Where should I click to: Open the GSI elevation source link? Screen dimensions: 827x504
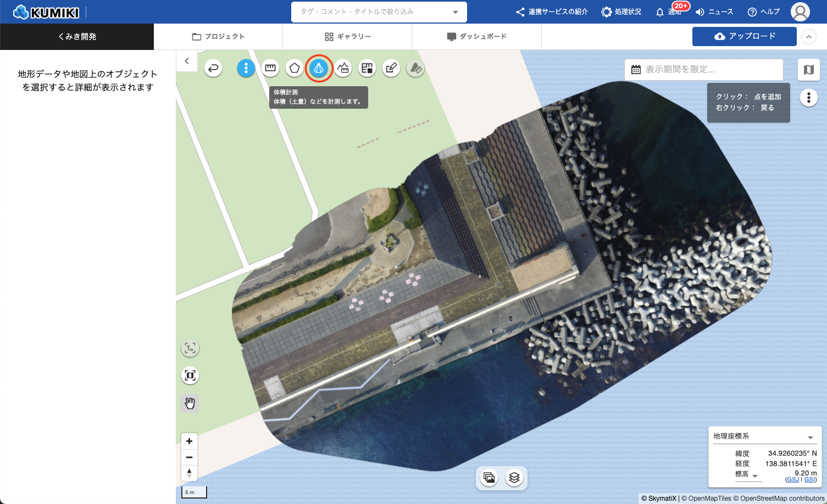click(x=809, y=479)
